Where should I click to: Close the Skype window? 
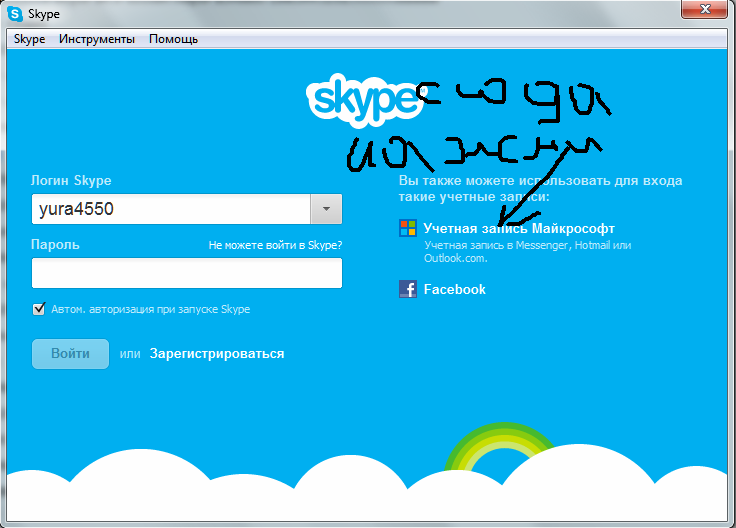point(704,9)
